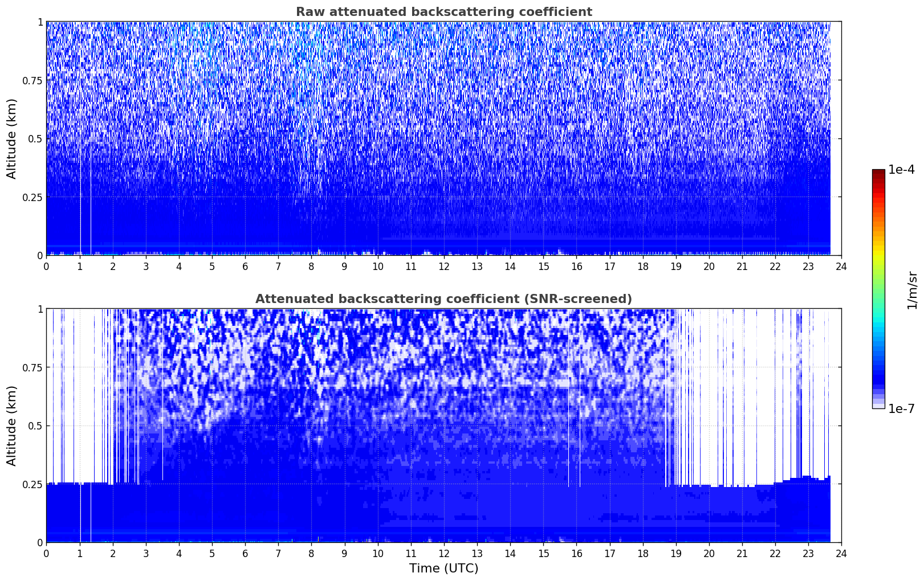Image resolution: width=924 pixels, height=581 pixels.
Task: Click hour 24 tick on top plot
Action: click(x=841, y=266)
